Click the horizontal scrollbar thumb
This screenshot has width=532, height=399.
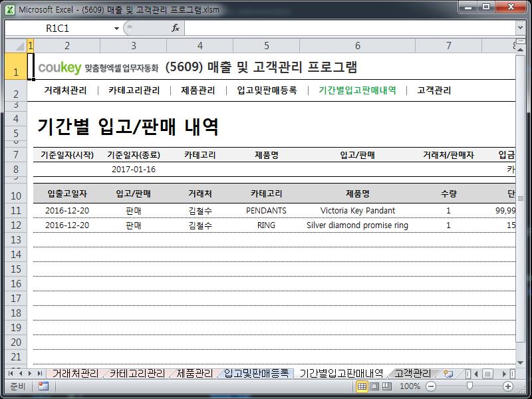tap(487, 374)
